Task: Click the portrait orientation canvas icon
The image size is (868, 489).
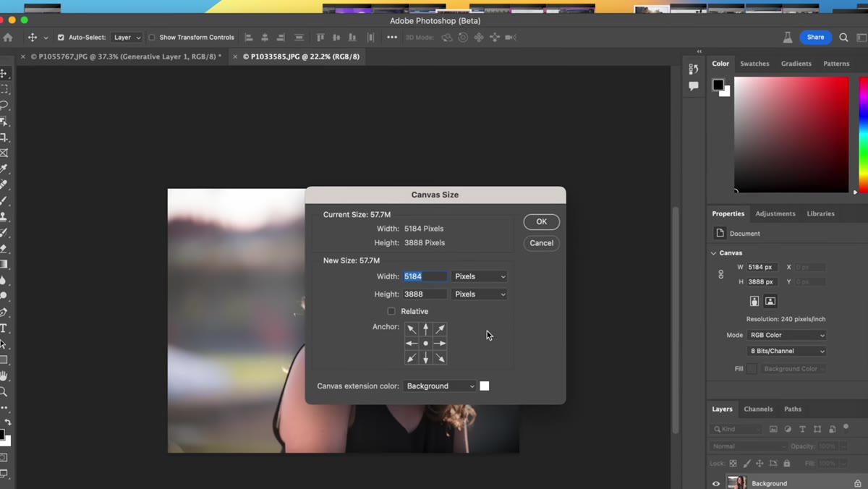Action: click(x=754, y=301)
